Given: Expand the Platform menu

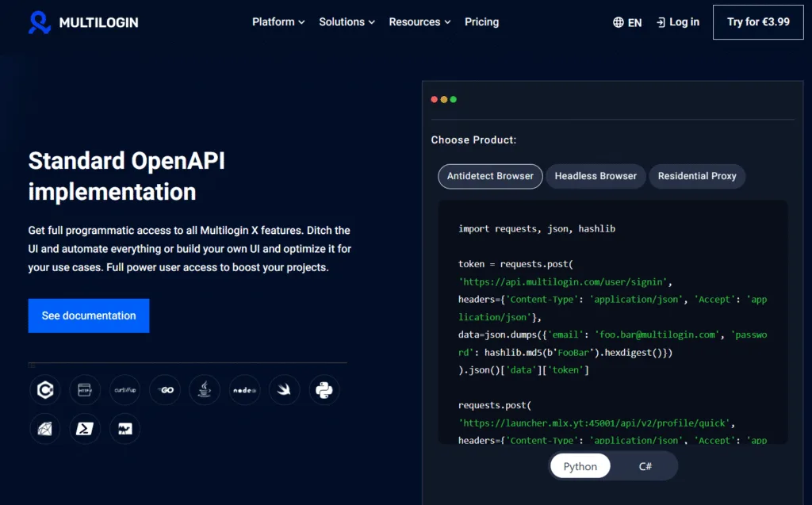Looking at the screenshot, I should click(x=278, y=21).
